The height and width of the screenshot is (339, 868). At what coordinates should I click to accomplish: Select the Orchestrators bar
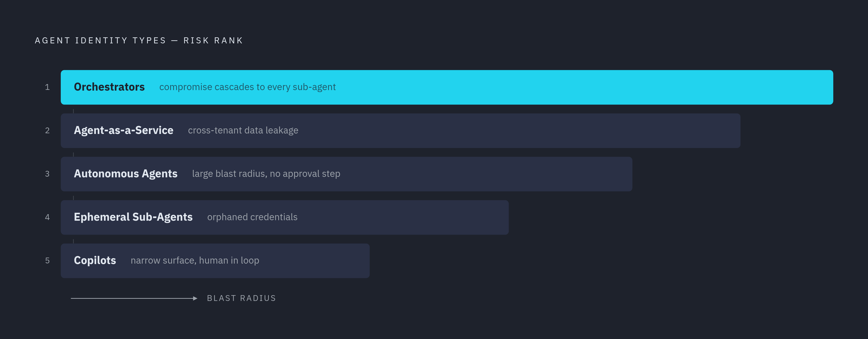[x=447, y=87]
